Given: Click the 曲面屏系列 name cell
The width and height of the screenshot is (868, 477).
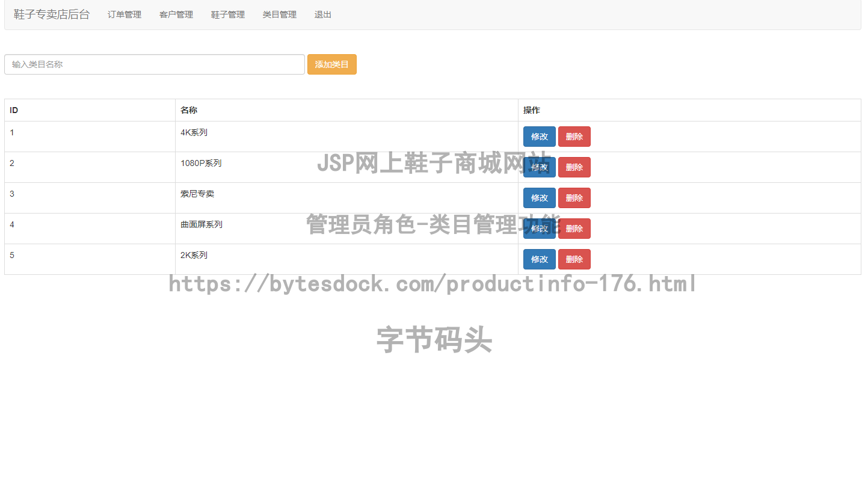Looking at the screenshot, I should point(346,229).
